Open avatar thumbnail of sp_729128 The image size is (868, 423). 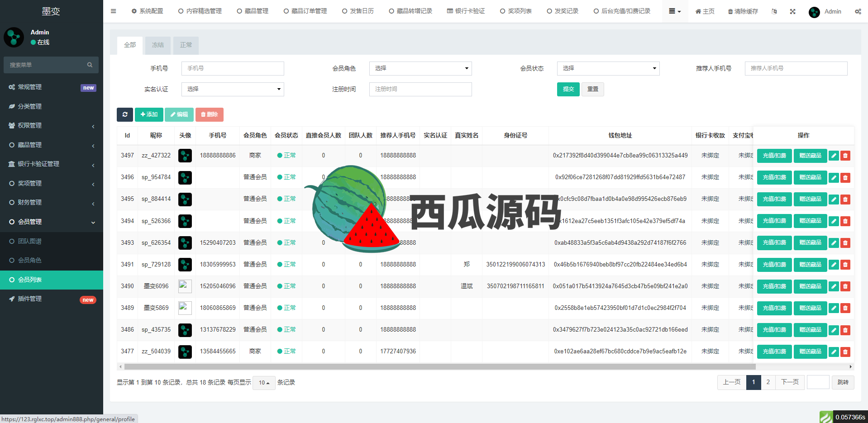click(x=185, y=265)
